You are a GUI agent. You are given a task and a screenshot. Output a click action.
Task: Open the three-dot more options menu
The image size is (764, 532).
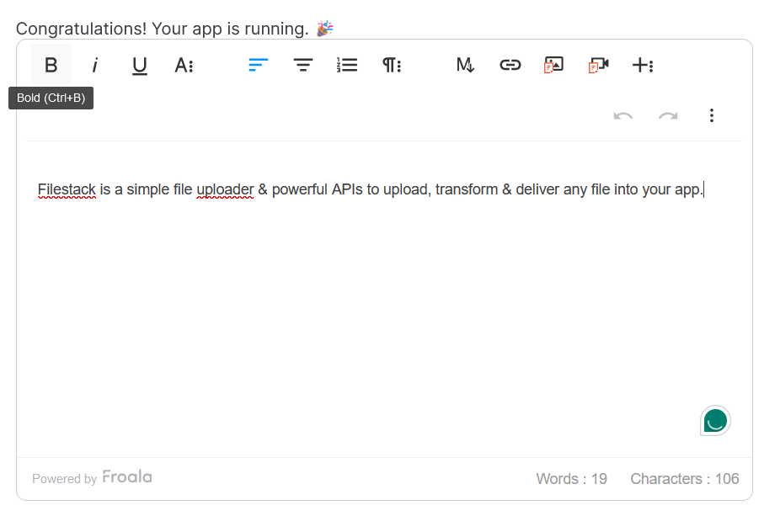click(712, 115)
